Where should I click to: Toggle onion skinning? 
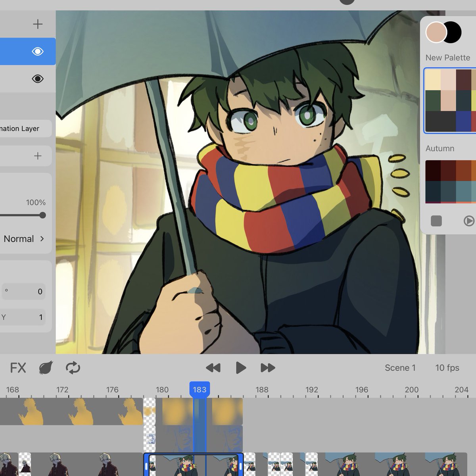coord(46,368)
